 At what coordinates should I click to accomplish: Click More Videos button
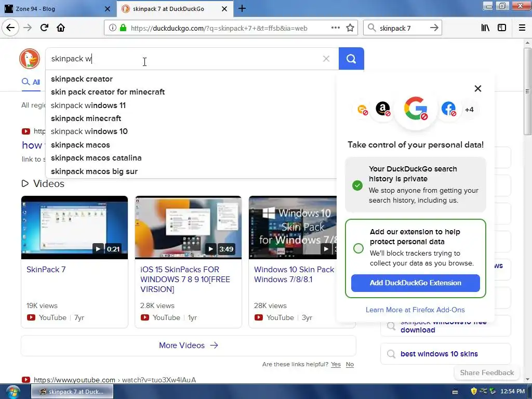(x=188, y=345)
